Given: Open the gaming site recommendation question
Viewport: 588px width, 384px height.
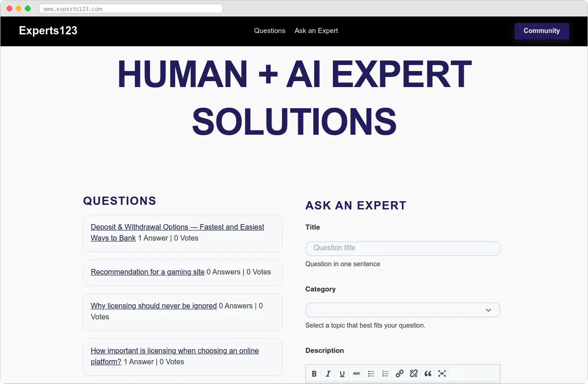Looking at the screenshot, I should pyautogui.click(x=147, y=272).
